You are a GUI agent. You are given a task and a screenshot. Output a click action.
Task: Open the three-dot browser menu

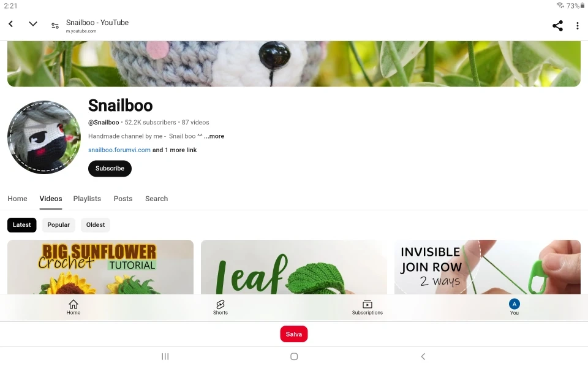[577, 26]
